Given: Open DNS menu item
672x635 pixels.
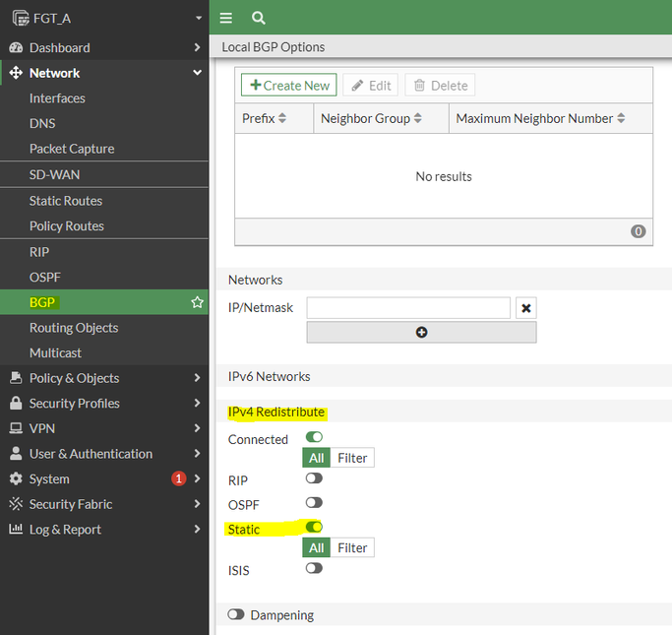Looking at the screenshot, I should pyautogui.click(x=104, y=123).
